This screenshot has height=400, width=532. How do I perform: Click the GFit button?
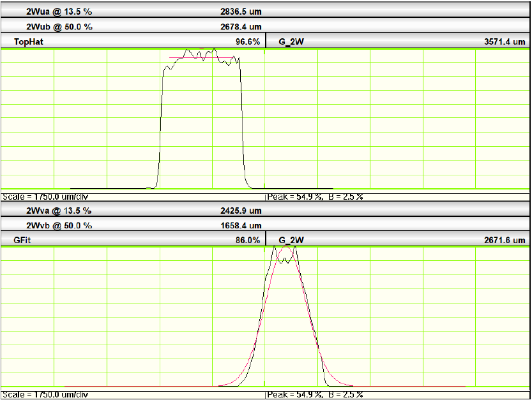tap(22, 240)
